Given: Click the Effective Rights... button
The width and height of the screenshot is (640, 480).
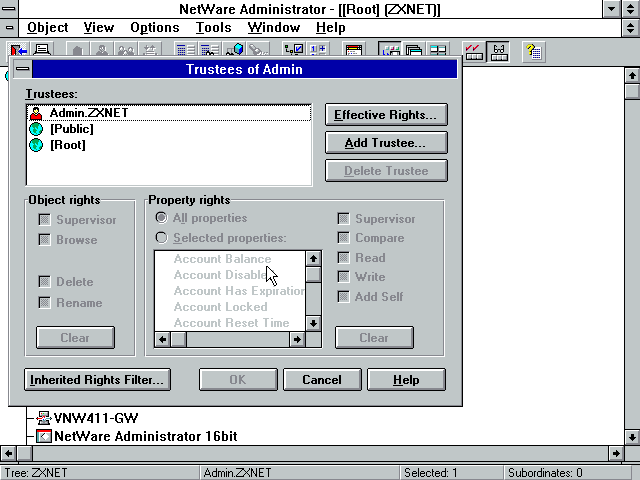Looking at the screenshot, I should tap(386, 115).
